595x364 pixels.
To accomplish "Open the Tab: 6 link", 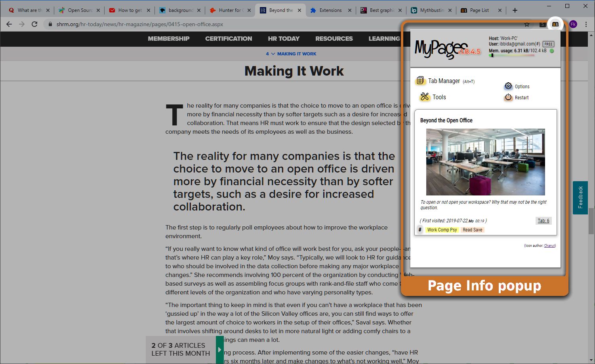I will coord(544,220).
